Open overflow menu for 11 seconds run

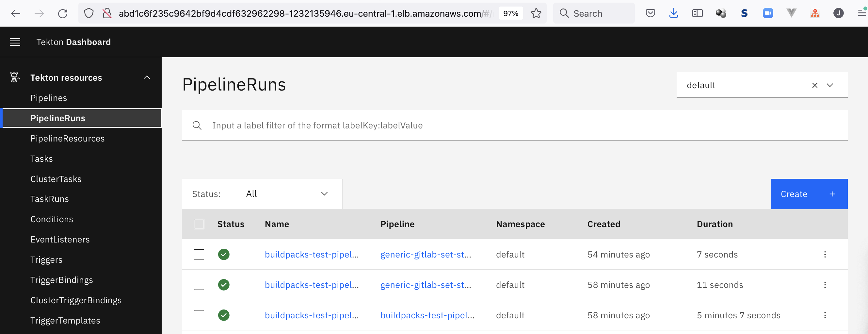point(825,284)
